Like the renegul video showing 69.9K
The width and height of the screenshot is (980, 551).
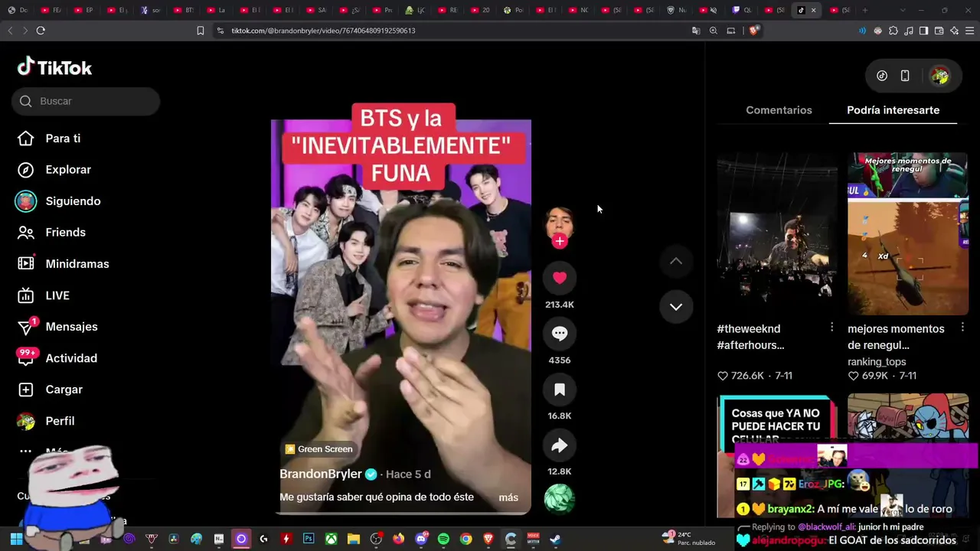[853, 377]
